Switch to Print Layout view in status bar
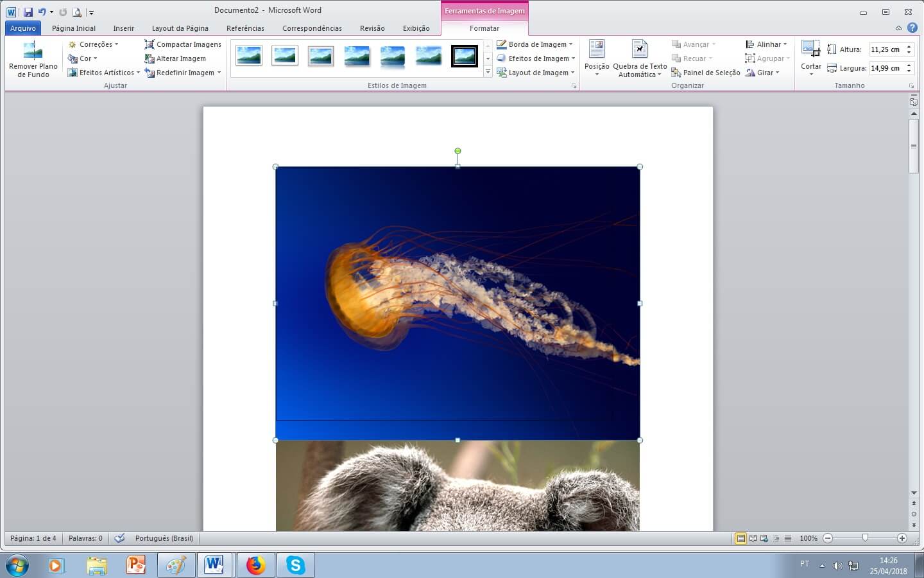Viewport: 924px width, 578px height. pyautogui.click(x=740, y=538)
